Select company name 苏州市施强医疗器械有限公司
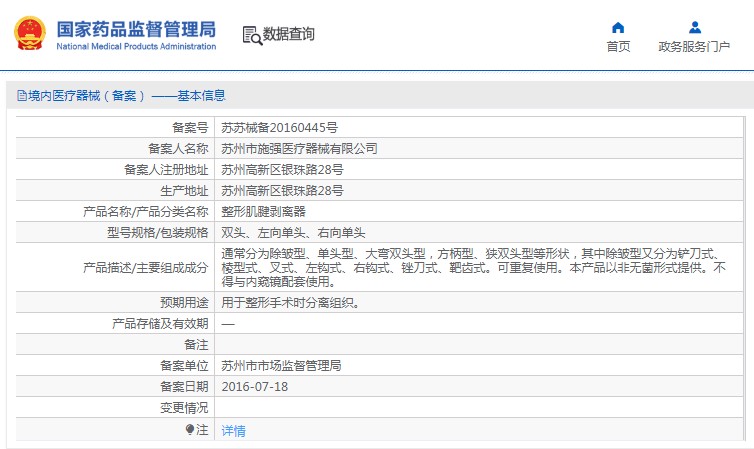This screenshot has width=754, height=449. coord(299,149)
